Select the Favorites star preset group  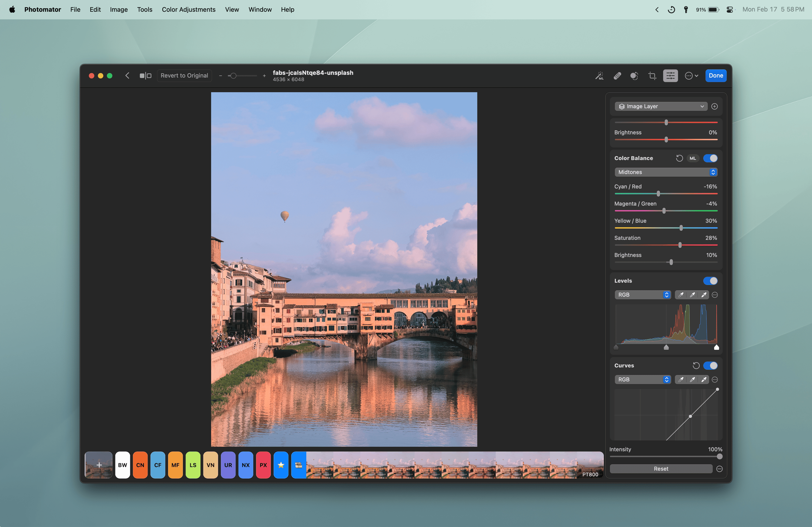coord(281,465)
